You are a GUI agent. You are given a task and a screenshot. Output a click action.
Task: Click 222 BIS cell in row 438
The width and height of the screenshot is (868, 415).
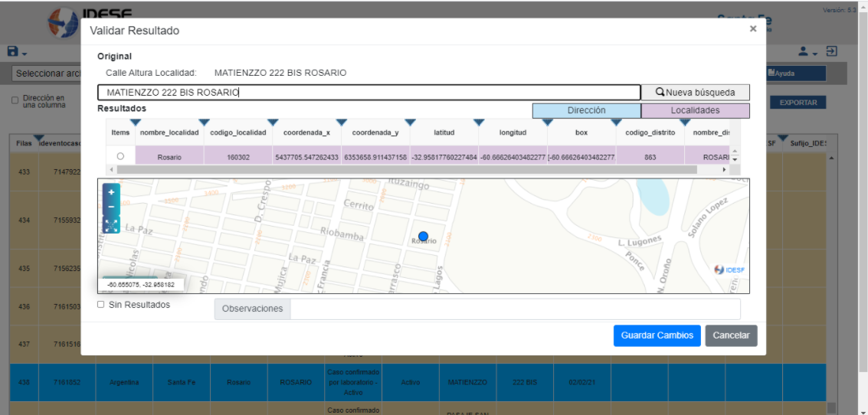tap(523, 382)
